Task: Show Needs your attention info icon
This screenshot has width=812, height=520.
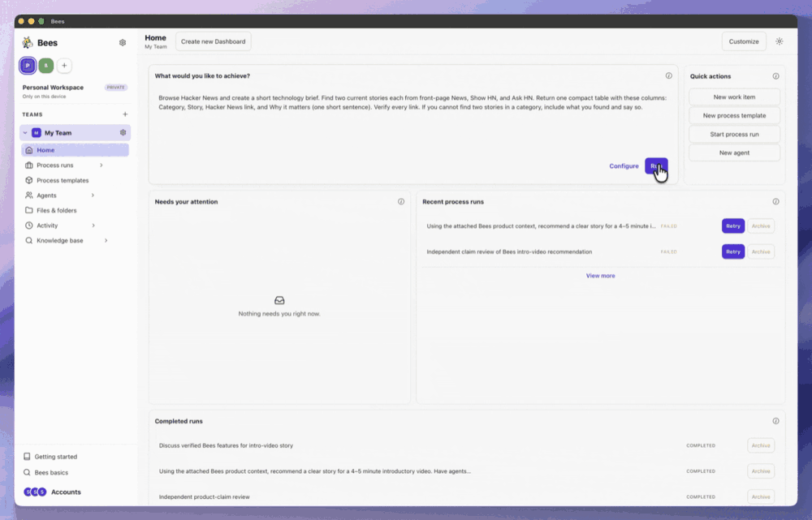Action: click(401, 201)
